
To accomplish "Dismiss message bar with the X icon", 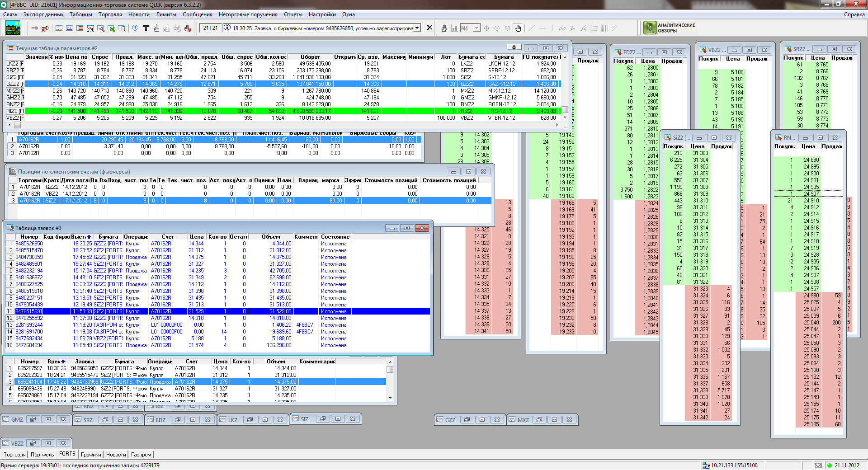I will click(x=429, y=28).
